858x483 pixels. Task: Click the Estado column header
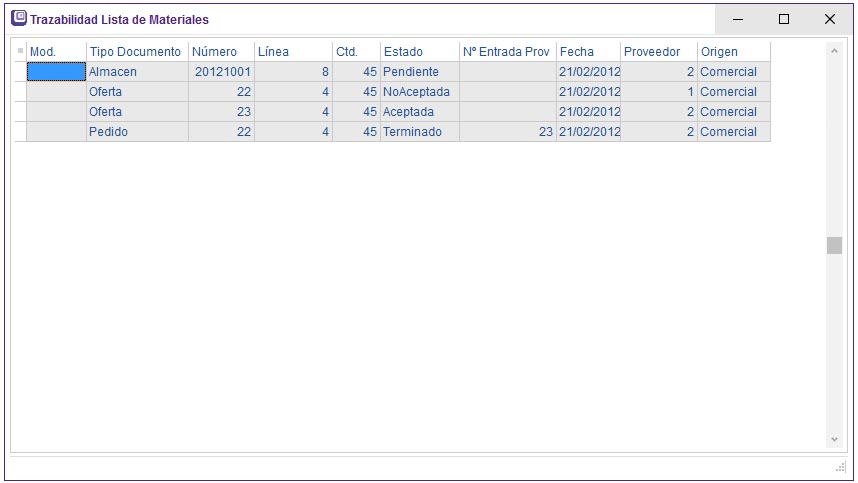tap(418, 51)
